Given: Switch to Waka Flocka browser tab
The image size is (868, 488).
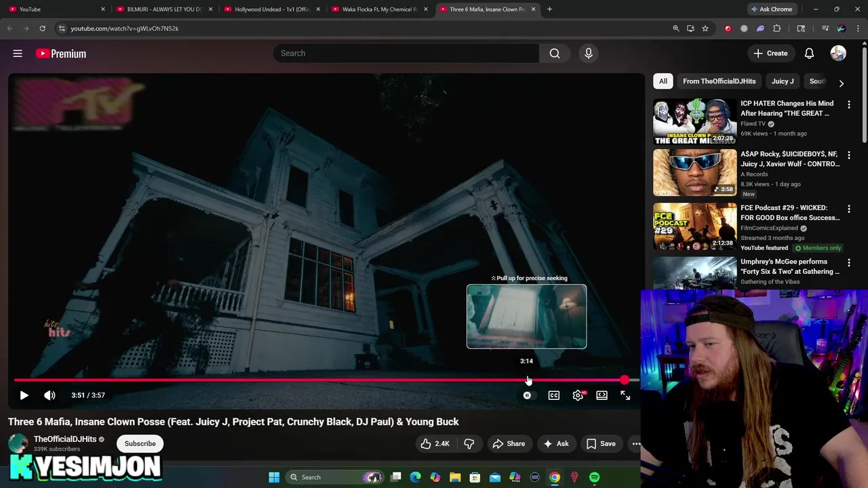Looking at the screenshot, I should pyautogui.click(x=380, y=9).
